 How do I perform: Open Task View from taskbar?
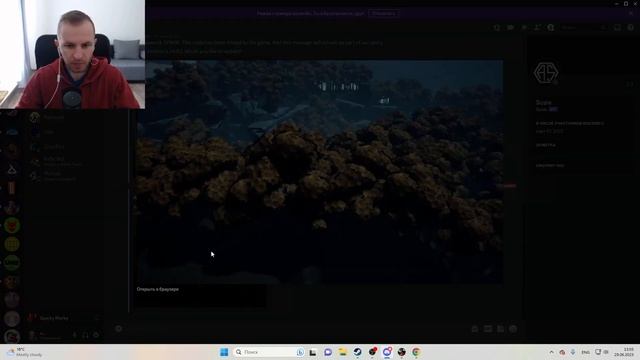pyautogui.click(x=313, y=352)
